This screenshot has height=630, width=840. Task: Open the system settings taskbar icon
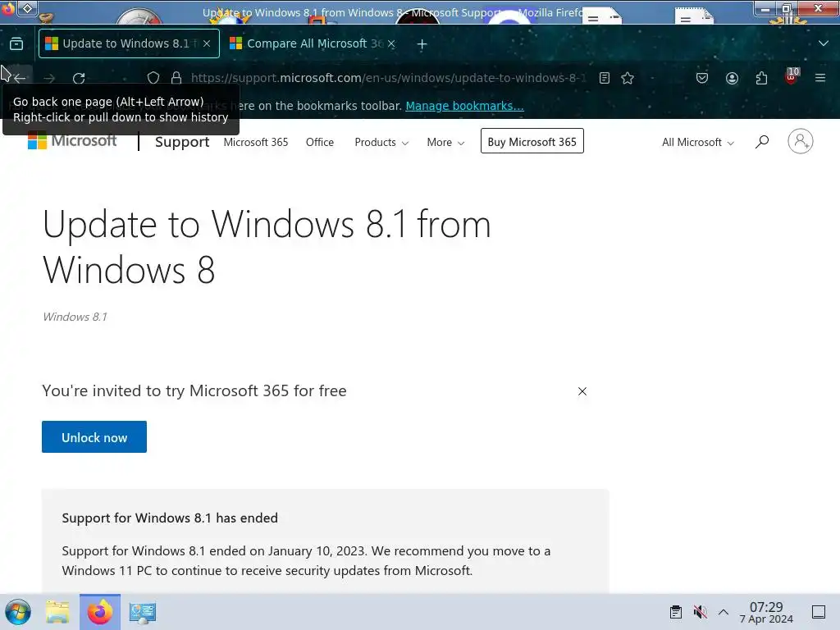[x=143, y=612]
